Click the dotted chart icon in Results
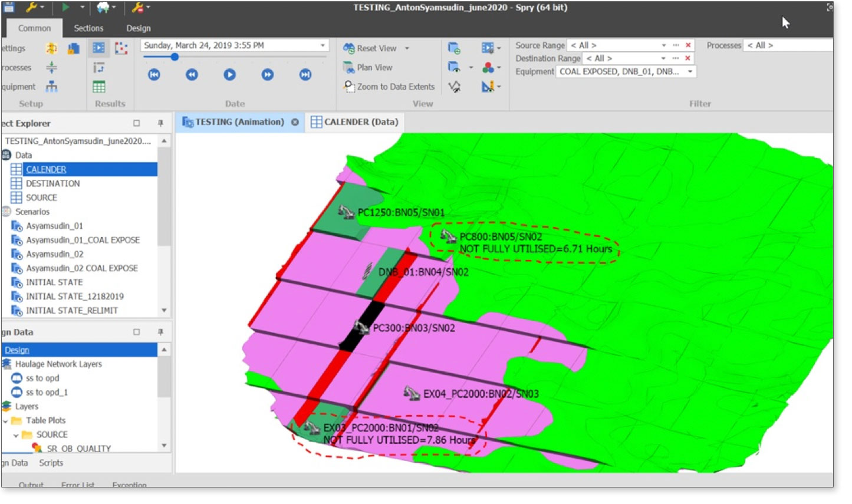Image resolution: width=852 pixels, height=504 pixels. 121,48
